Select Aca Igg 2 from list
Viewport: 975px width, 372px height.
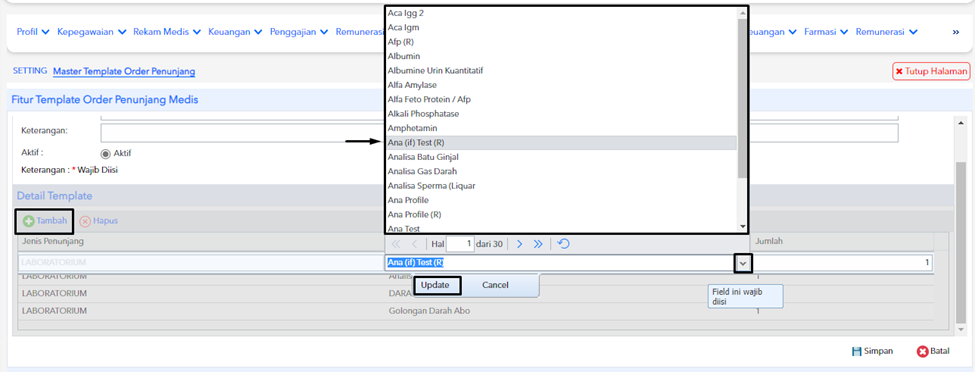click(561, 13)
